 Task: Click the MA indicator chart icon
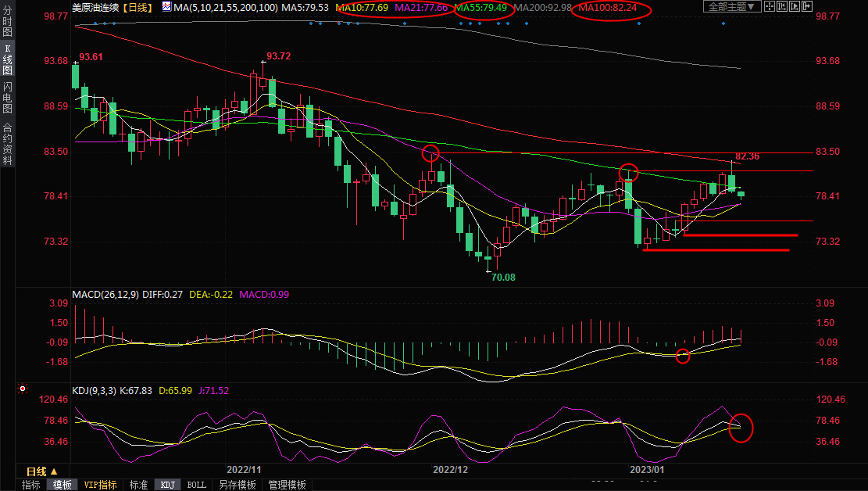166,7
